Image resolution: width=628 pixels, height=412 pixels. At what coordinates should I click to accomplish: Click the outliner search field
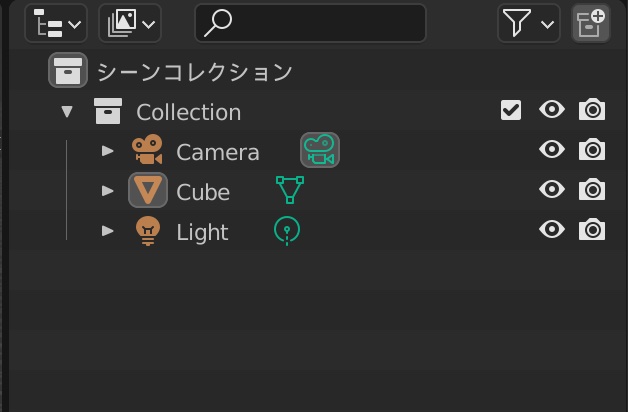(x=310, y=23)
